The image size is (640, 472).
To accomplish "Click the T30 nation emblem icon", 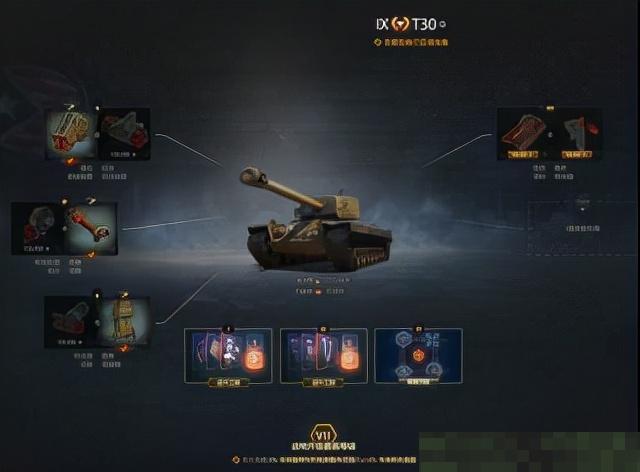I will [400, 24].
